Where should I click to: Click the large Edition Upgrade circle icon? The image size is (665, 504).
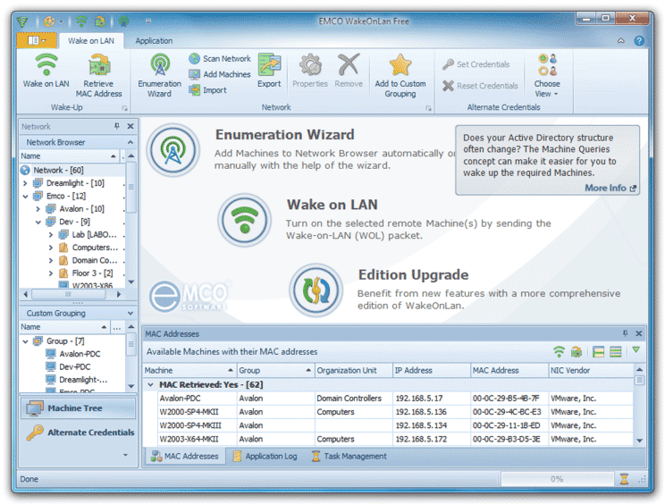tap(316, 290)
